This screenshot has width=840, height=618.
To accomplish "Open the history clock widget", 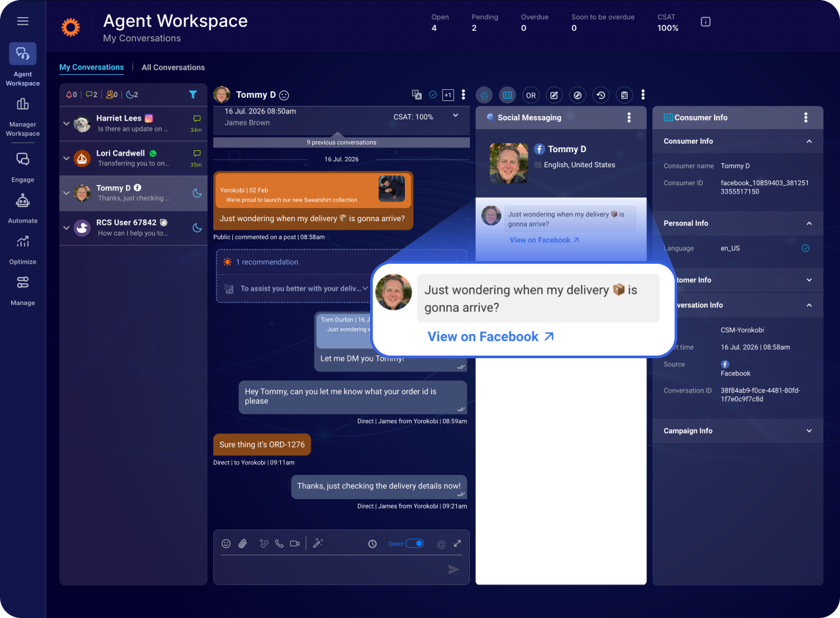I will tap(601, 95).
